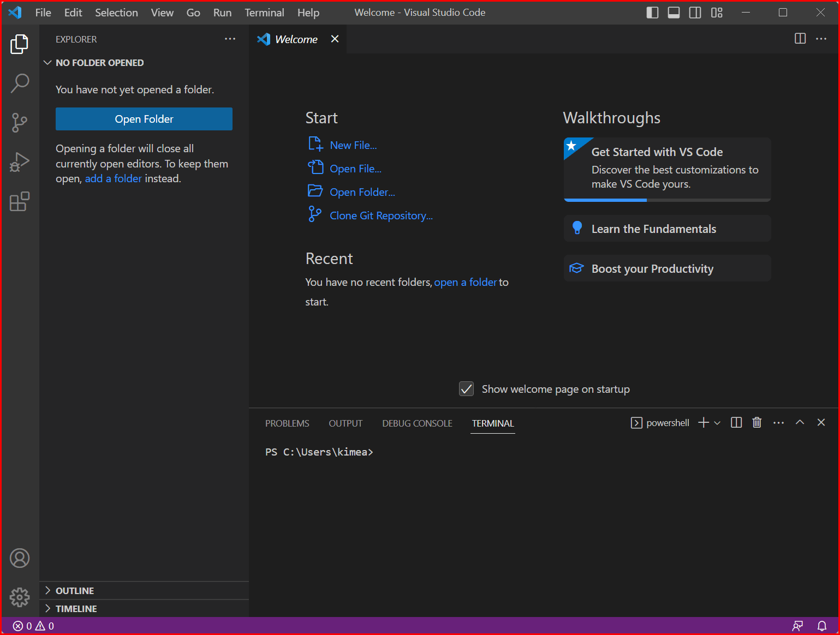Open Get Started with VS Code walkthrough

(667, 169)
